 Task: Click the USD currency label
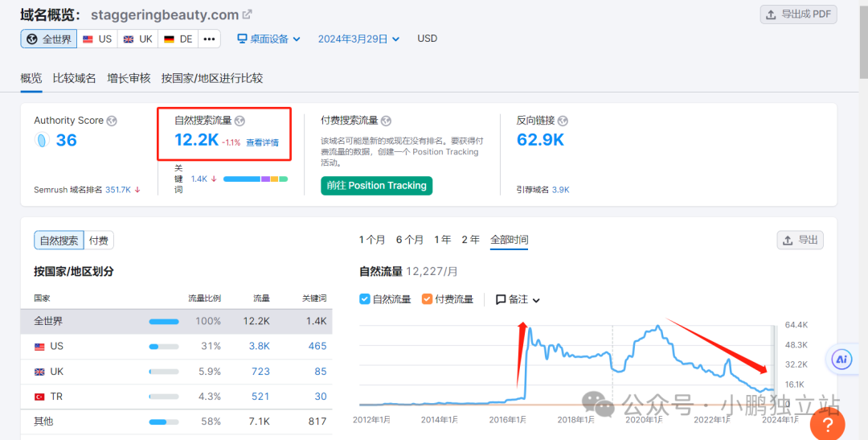[428, 39]
